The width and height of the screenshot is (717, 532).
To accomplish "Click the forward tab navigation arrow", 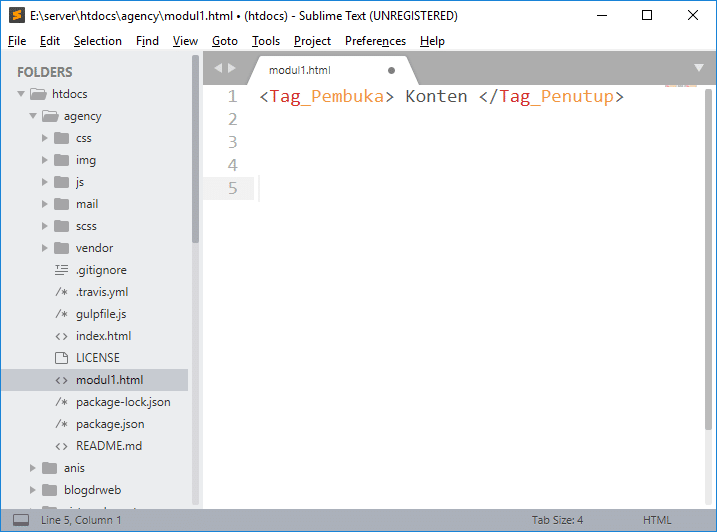I will tap(232, 68).
